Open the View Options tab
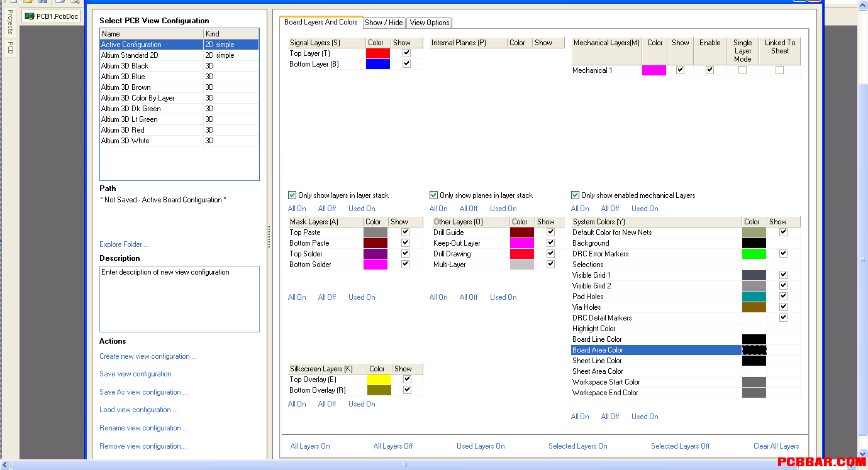Image resolution: width=868 pixels, height=470 pixels. (x=430, y=23)
